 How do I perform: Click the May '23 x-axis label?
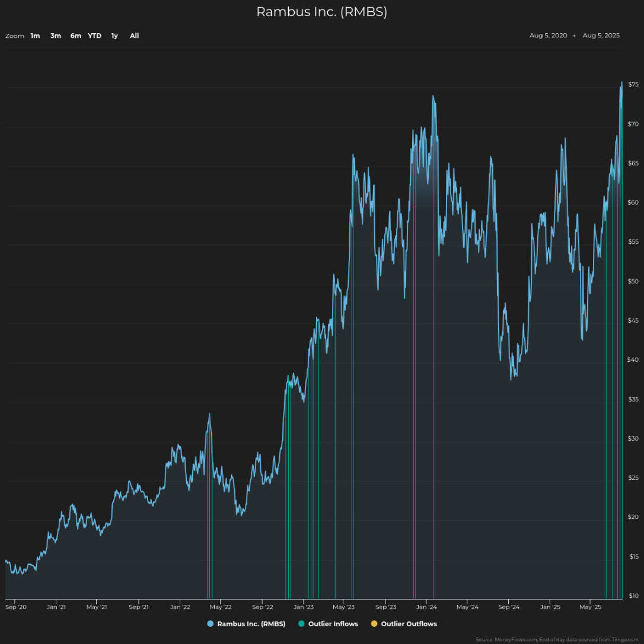[x=343, y=607]
